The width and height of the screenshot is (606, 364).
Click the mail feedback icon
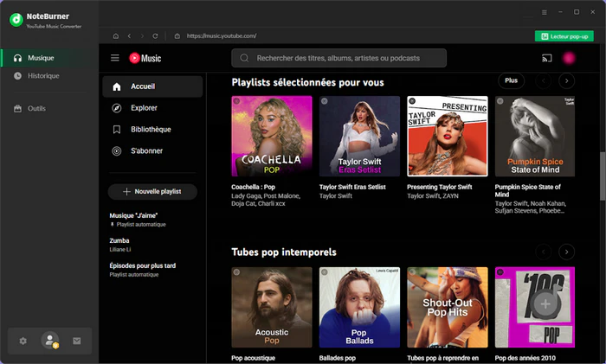[76, 341]
